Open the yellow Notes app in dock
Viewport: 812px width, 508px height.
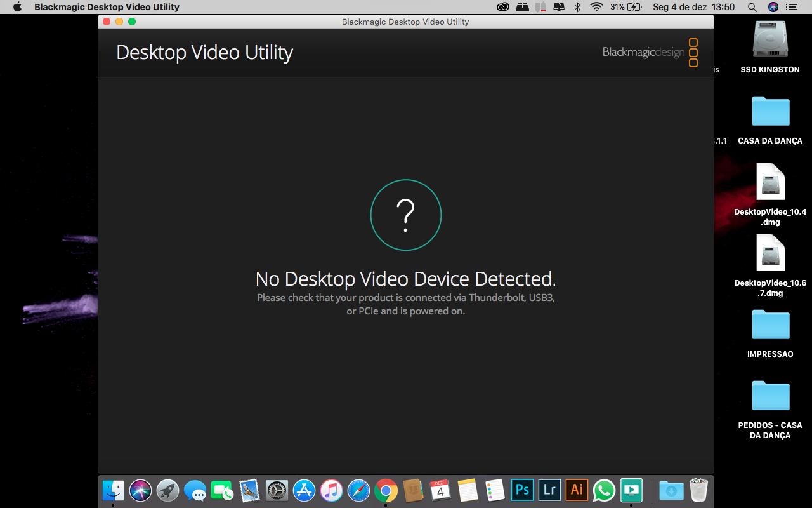(x=468, y=490)
